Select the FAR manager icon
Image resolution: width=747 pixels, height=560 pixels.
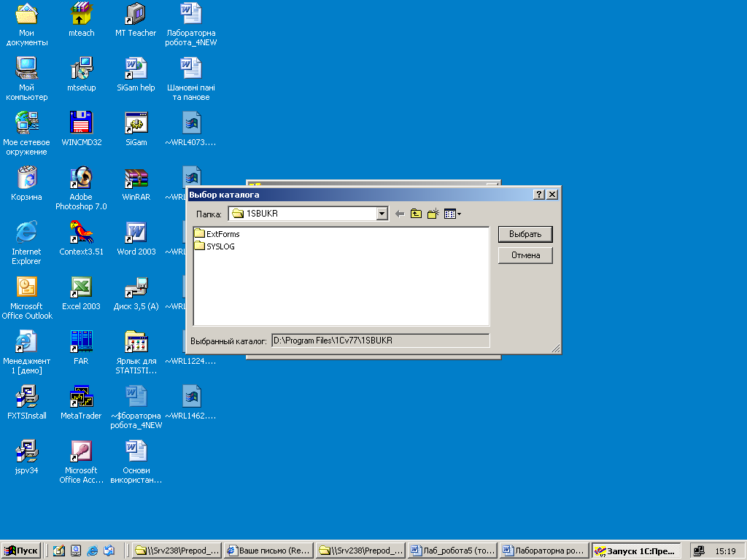point(81,348)
